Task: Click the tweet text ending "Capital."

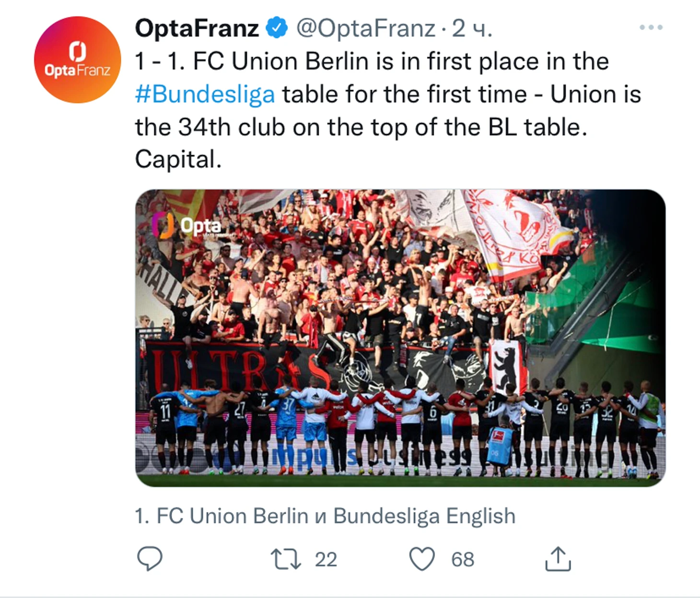Action: click(178, 159)
